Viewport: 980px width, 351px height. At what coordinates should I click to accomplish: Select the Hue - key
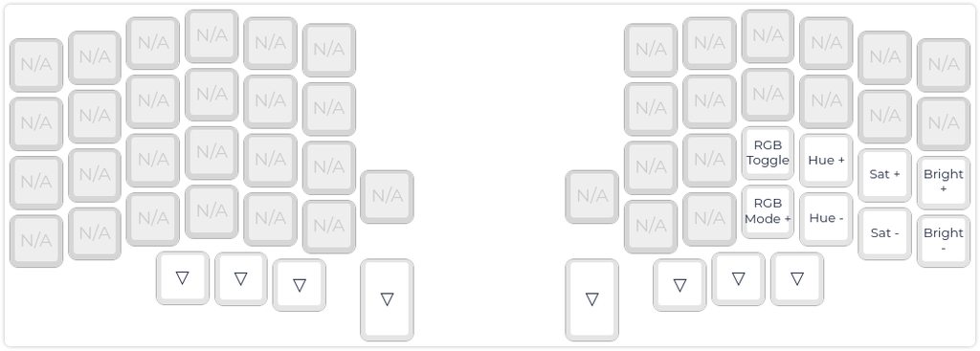826,219
